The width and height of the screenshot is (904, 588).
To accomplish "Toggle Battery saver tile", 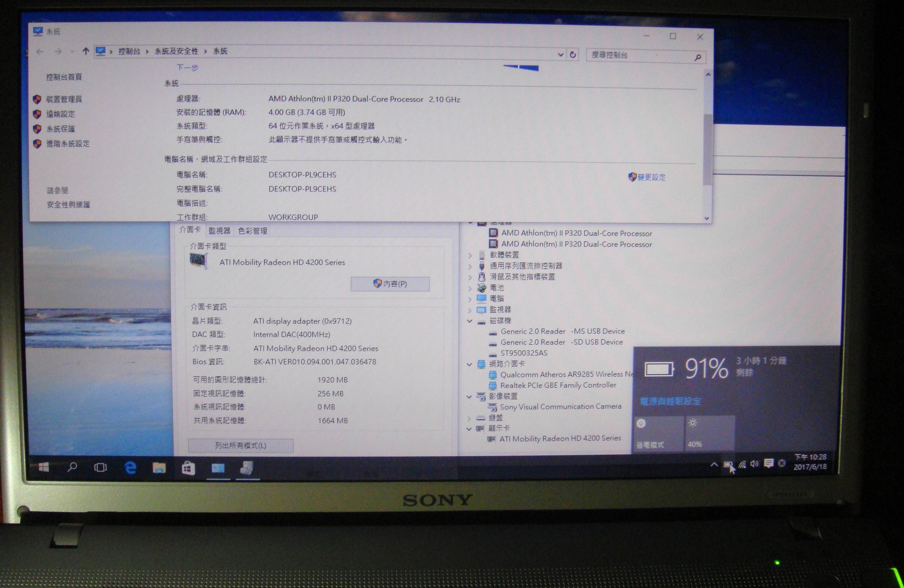I will pos(659,434).
